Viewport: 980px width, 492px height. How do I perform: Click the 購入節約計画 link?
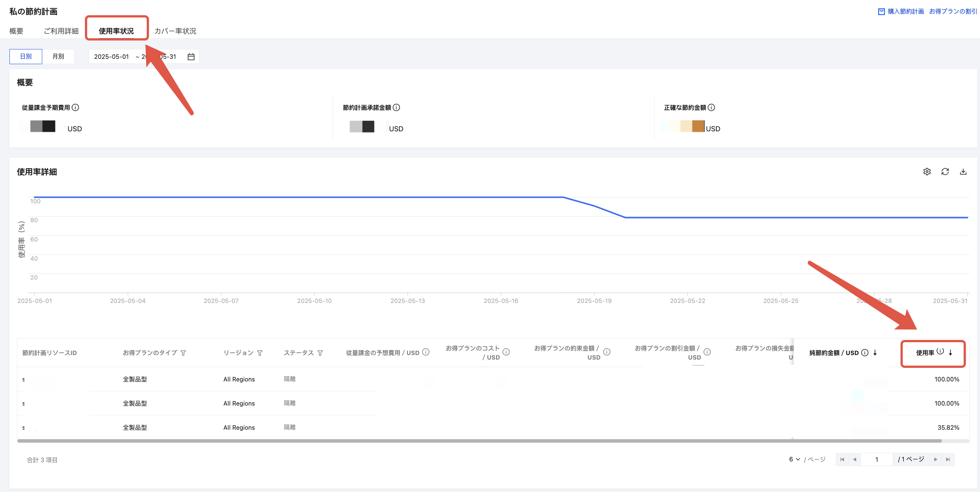pyautogui.click(x=905, y=11)
